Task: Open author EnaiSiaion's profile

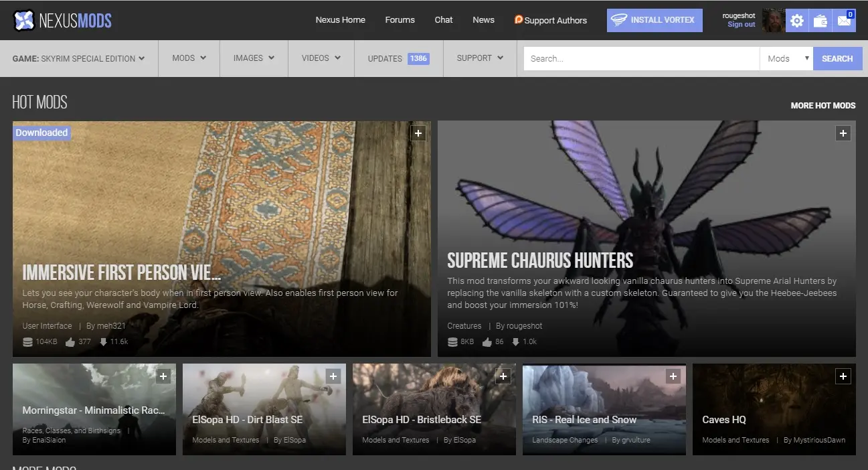Action: 49,440
